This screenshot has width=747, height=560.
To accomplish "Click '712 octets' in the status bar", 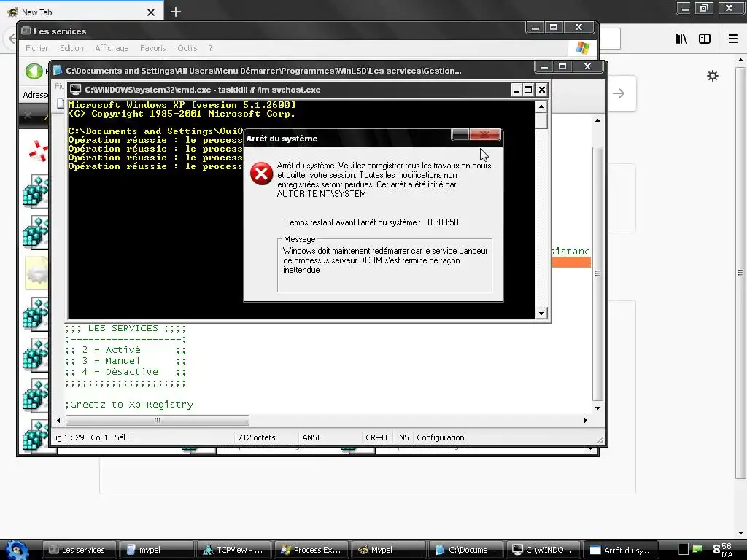I will tap(256, 437).
